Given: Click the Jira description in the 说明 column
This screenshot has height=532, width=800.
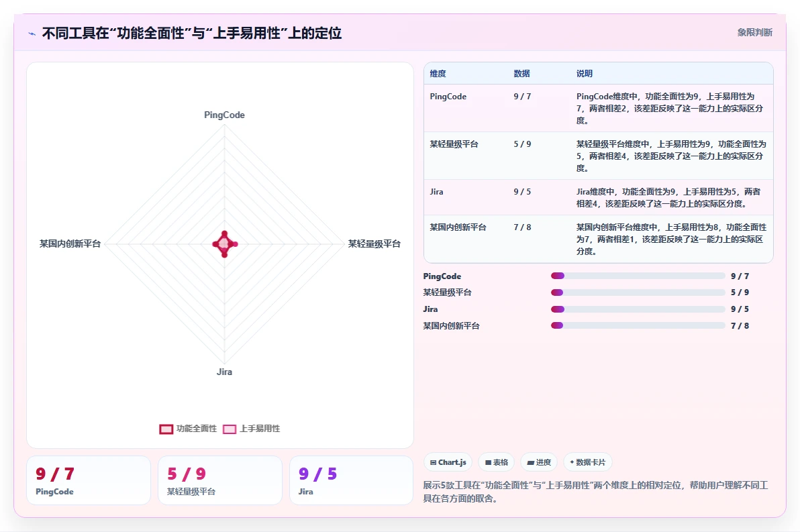Looking at the screenshot, I should (669, 198).
